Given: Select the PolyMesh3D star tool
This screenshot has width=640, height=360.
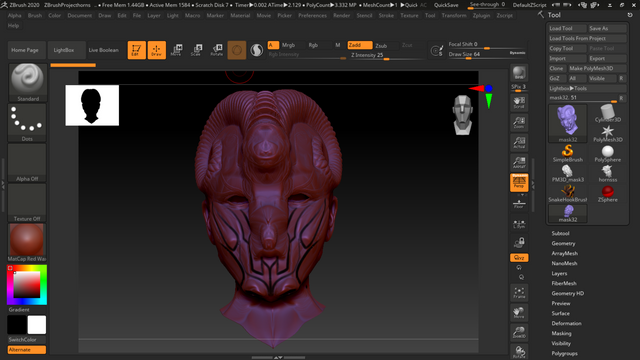Looking at the screenshot, I should tap(607, 133).
